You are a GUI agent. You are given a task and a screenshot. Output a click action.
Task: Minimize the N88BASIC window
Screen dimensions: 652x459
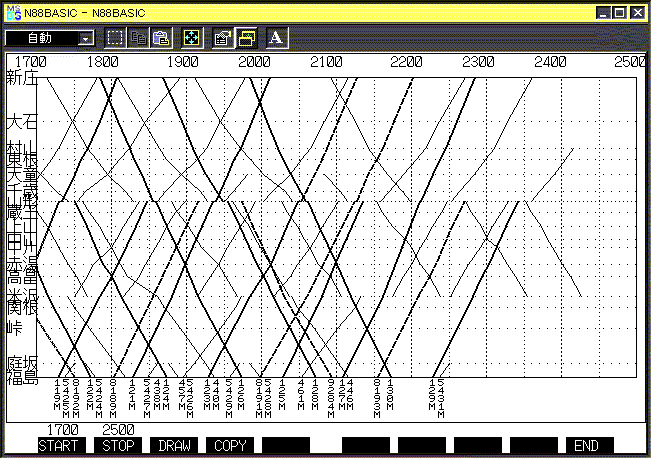pyautogui.click(x=604, y=12)
